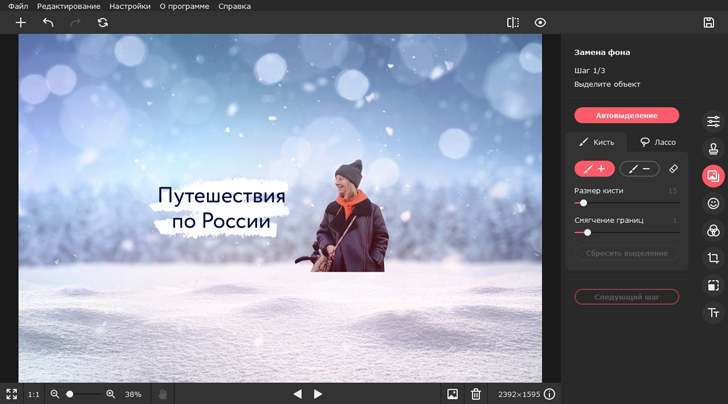This screenshot has width=728, height=404.
Task: Enable the add-to-selection brush mode
Action: (x=594, y=169)
